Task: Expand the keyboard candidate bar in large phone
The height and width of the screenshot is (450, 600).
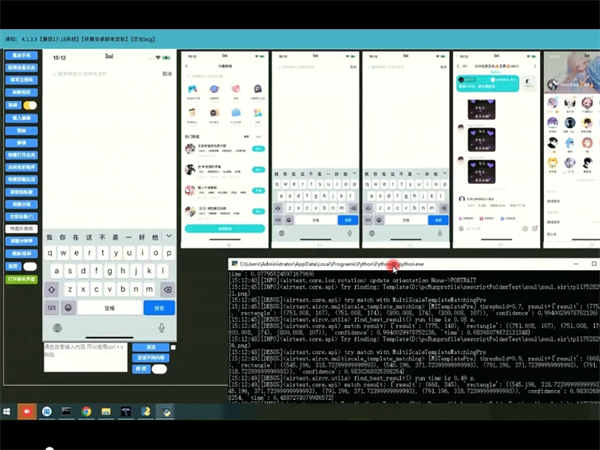Action: 167,237
